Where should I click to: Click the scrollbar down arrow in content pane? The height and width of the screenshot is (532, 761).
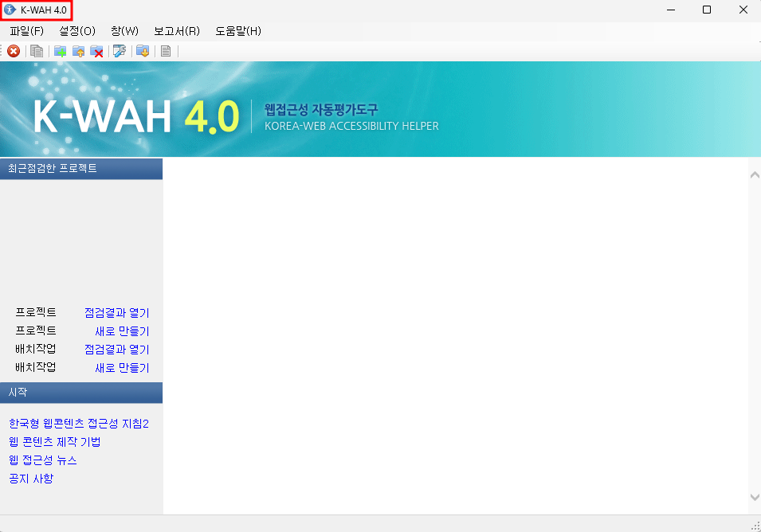pos(755,497)
